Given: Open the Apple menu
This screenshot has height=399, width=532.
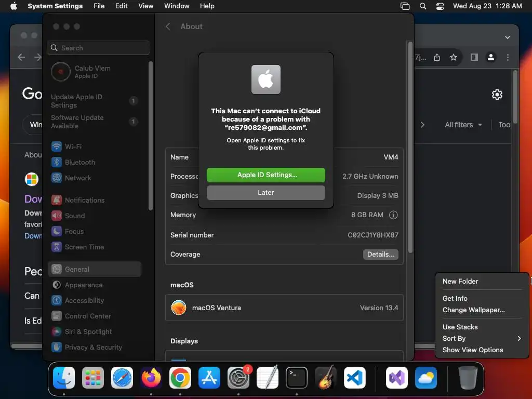Looking at the screenshot, I should [x=14, y=6].
